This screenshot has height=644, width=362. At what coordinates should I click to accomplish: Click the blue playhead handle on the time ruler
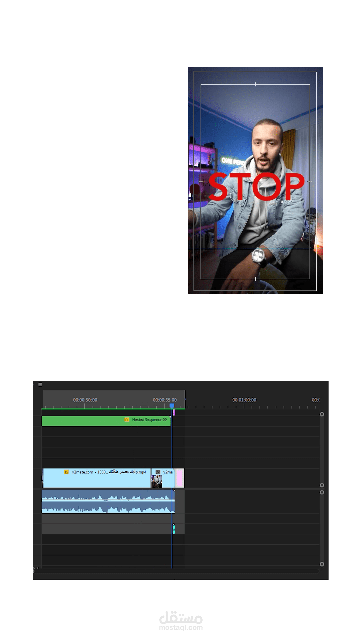pyautogui.click(x=172, y=406)
